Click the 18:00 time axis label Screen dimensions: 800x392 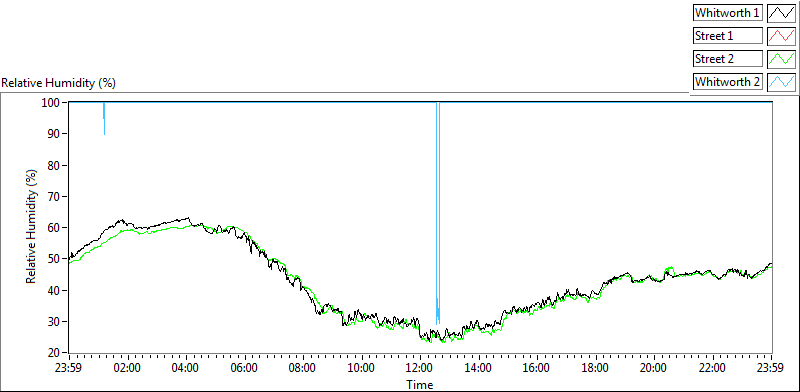(x=595, y=368)
